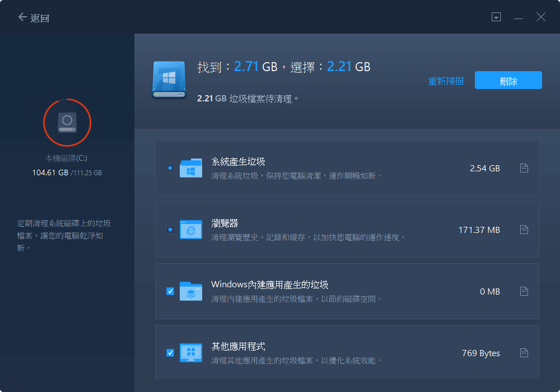
Task: Toggle the 瀏覽器 checkbox
Action: tap(170, 230)
